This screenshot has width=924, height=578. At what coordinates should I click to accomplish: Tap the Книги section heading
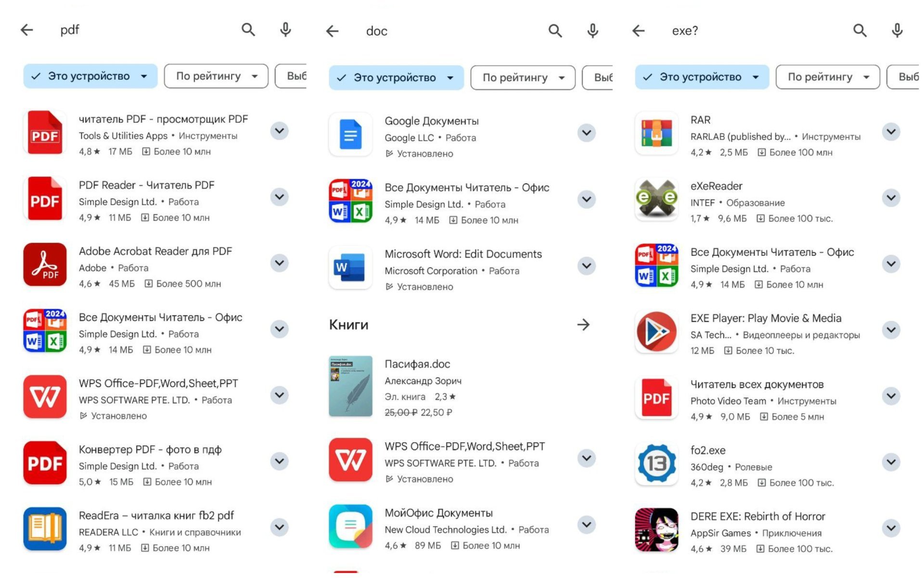349,325
